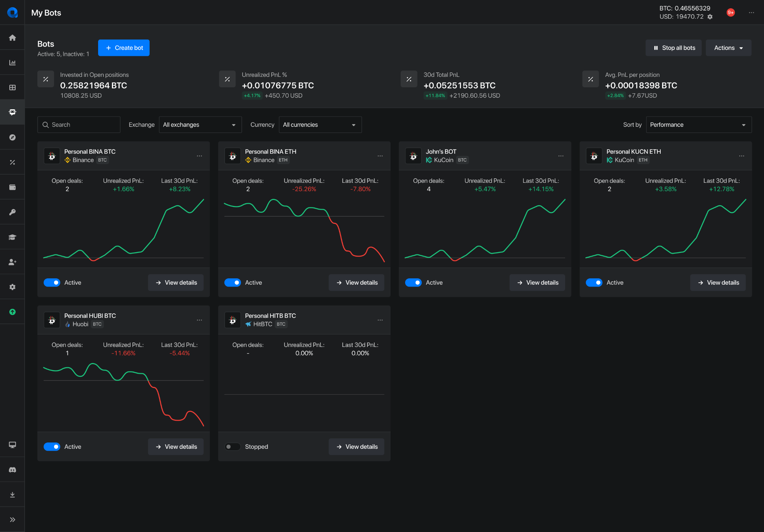The image size is (764, 532).
Task: Click the wallet icon in sidebar
Action: [x=12, y=187]
